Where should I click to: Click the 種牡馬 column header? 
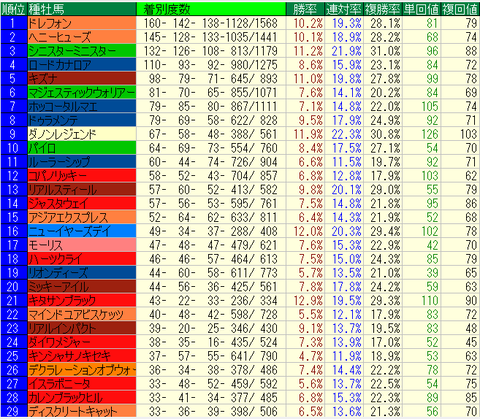[82, 9]
